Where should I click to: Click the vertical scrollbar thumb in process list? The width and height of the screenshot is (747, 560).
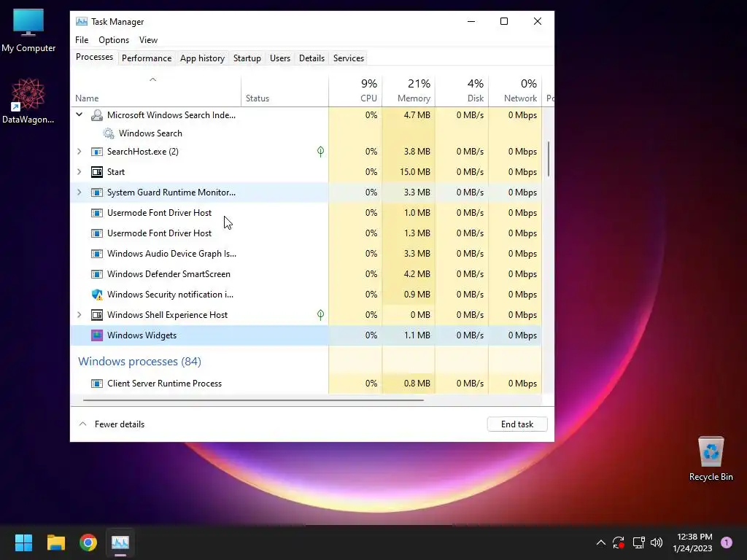click(x=549, y=159)
